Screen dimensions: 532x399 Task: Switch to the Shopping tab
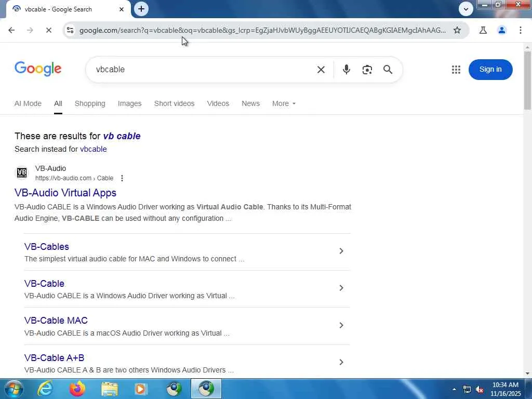click(x=90, y=103)
